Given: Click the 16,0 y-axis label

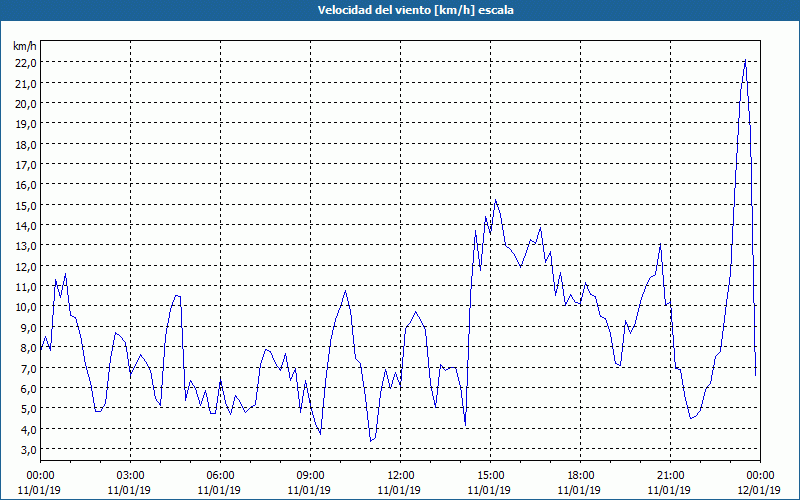Looking at the screenshot, I should 26,185.
